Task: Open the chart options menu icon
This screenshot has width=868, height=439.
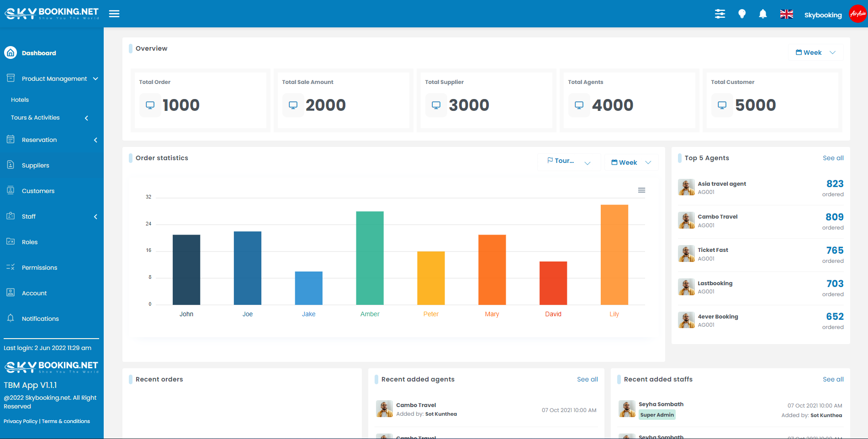Action: (x=641, y=190)
